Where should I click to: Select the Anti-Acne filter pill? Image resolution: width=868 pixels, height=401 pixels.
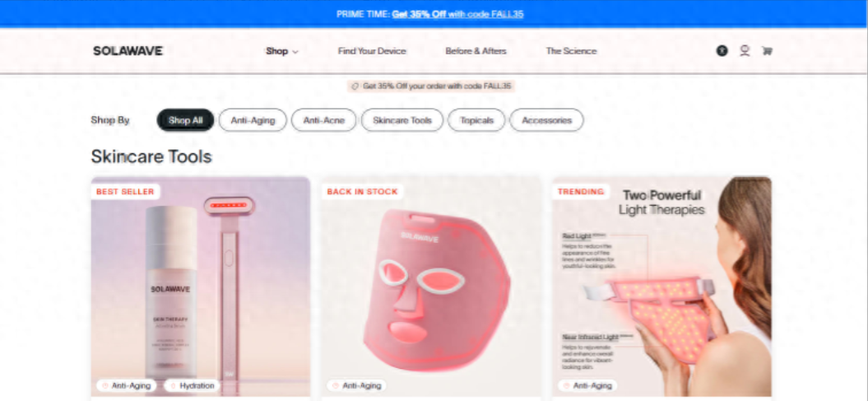(324, 120)
